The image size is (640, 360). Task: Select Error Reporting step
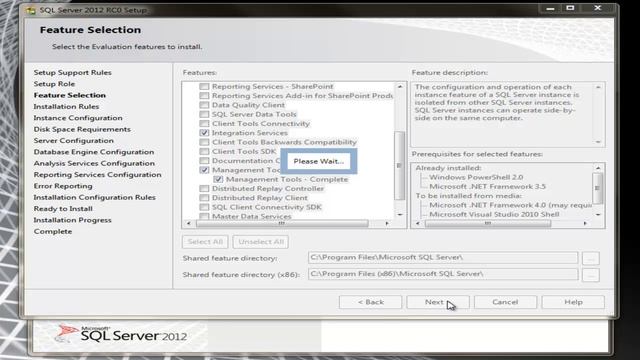pyautogui.click(x=63, y=186)
